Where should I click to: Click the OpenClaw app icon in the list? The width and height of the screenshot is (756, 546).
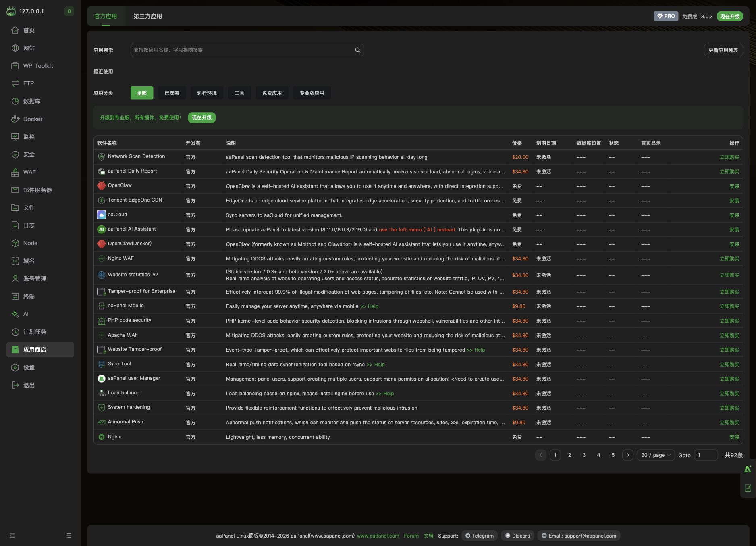pos(102,186)
